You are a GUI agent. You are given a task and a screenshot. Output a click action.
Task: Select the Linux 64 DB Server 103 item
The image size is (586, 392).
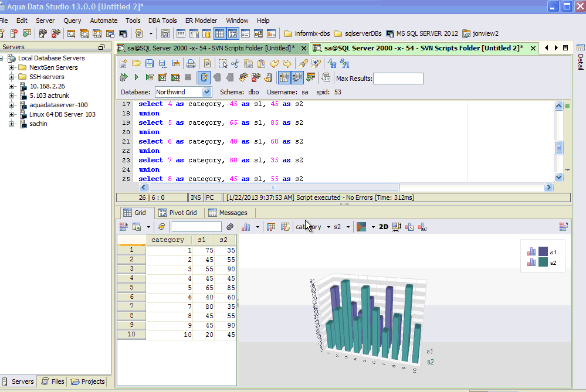(62, 115)
